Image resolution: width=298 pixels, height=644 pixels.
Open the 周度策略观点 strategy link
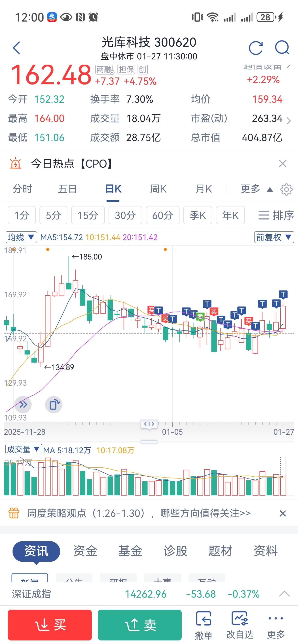(x=139, y=513)
